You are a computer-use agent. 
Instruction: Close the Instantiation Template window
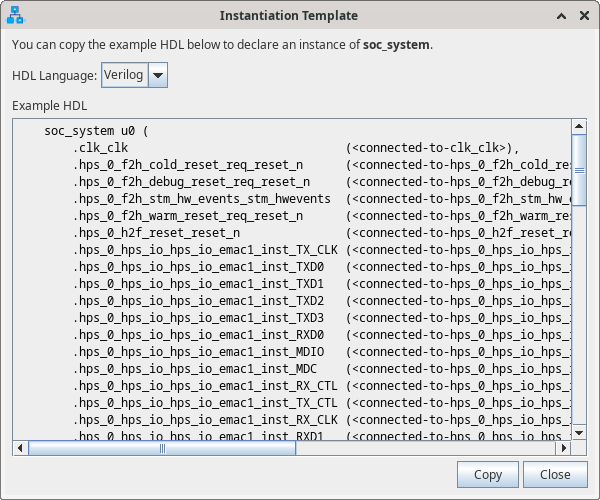[584, 16]
